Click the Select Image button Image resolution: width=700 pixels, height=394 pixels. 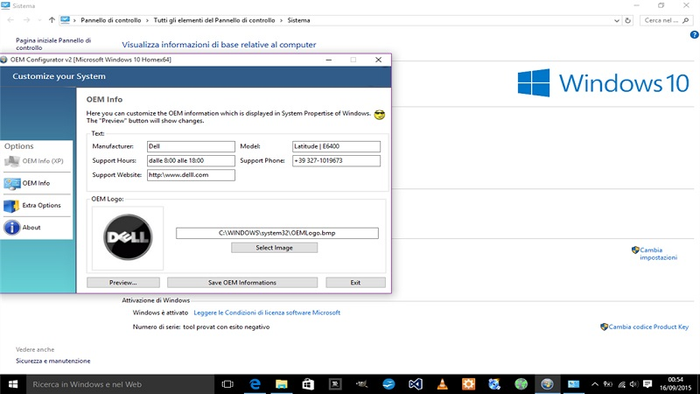click(x=274, y=248)
